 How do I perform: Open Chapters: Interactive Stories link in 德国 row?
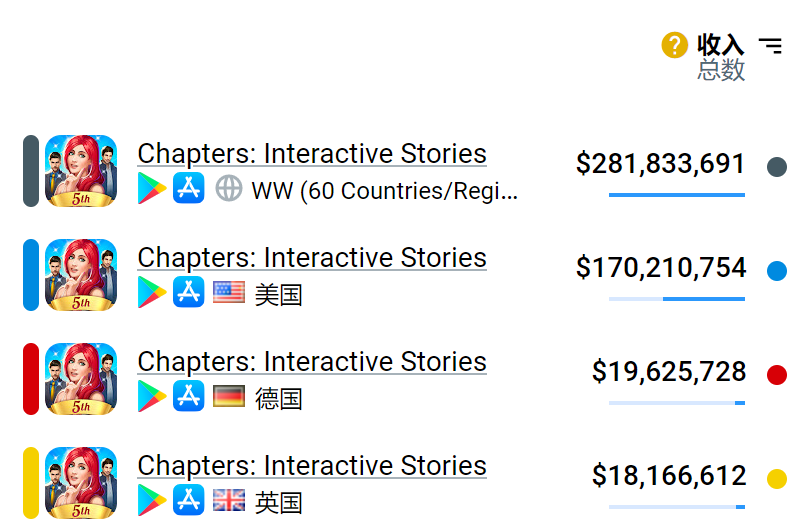(x=312, y=362)
